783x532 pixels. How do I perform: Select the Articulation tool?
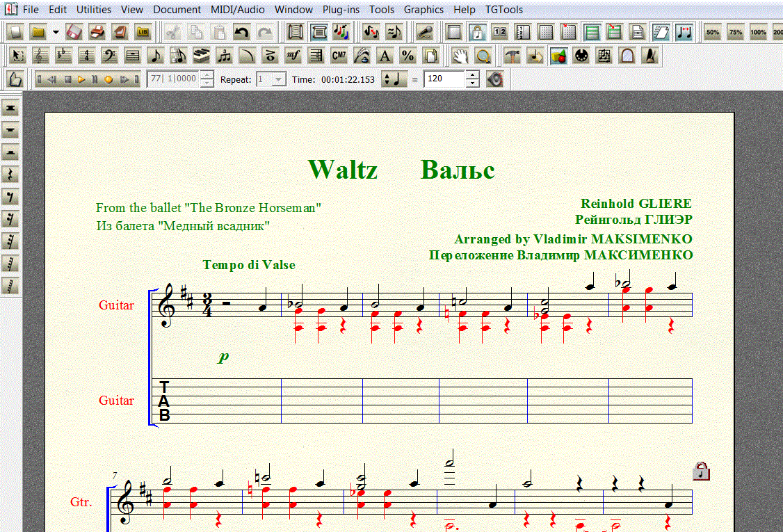270,56
